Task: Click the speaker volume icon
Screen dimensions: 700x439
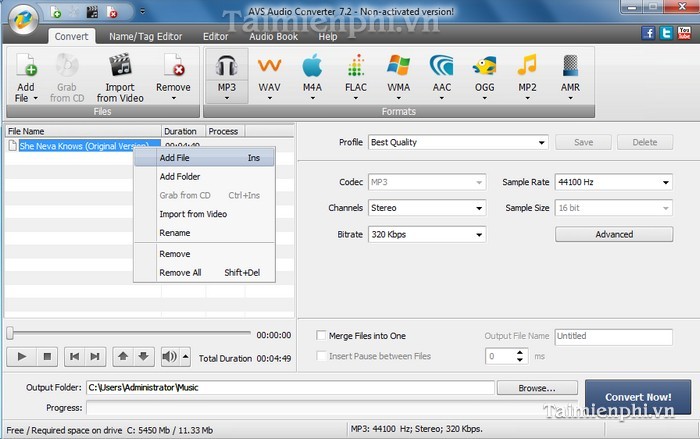Action: click(170, 356)
